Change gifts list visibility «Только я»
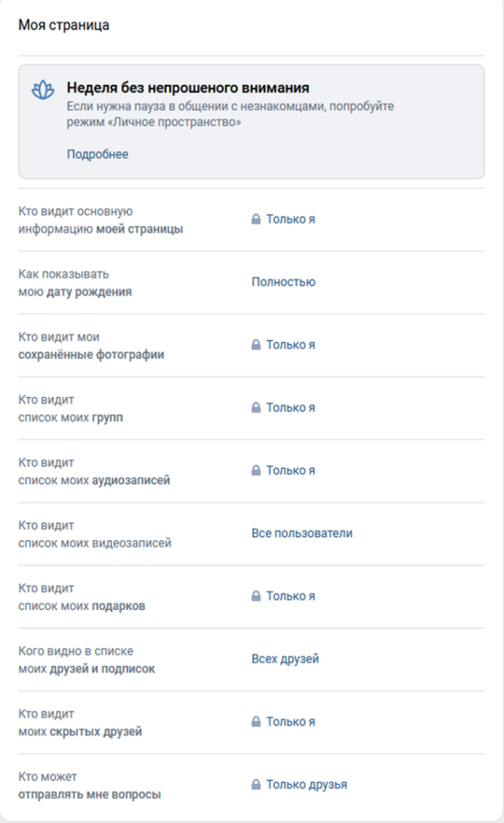The width and height of the screenshot is (504, 823). 290,596
